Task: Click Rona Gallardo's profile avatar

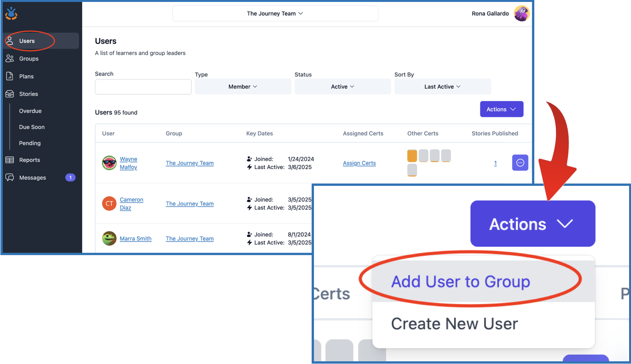Action: (522, 13)
